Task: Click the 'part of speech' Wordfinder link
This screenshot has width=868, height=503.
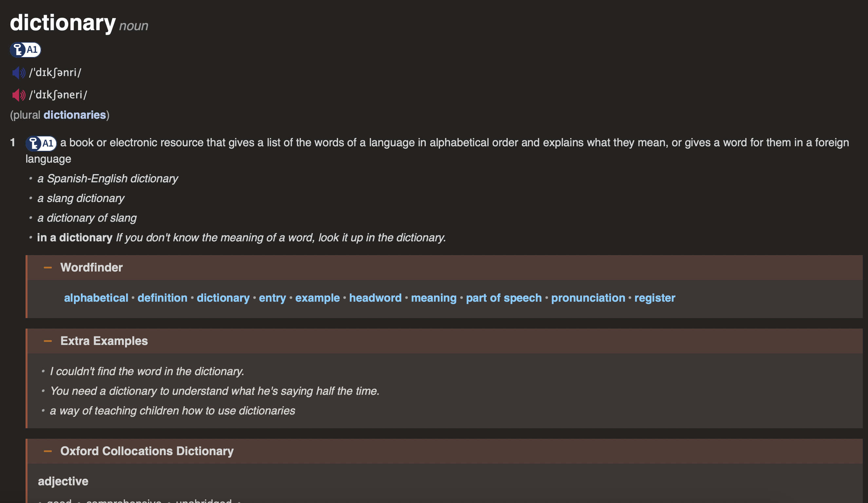Action: 503,297
